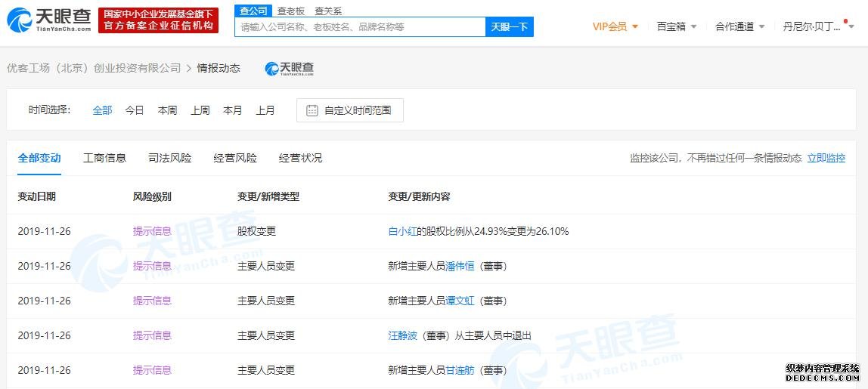Select the 查公司 search tab

[253, 11]
